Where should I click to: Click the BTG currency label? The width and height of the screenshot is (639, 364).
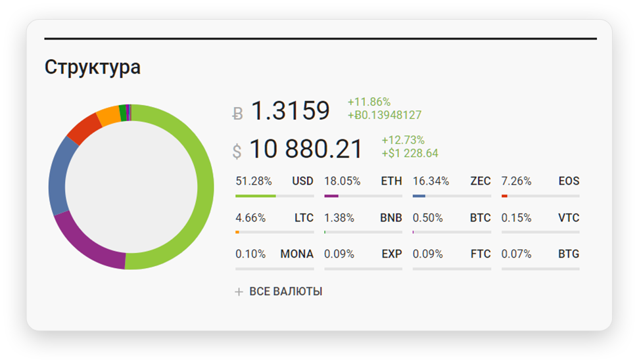point(569,254)
